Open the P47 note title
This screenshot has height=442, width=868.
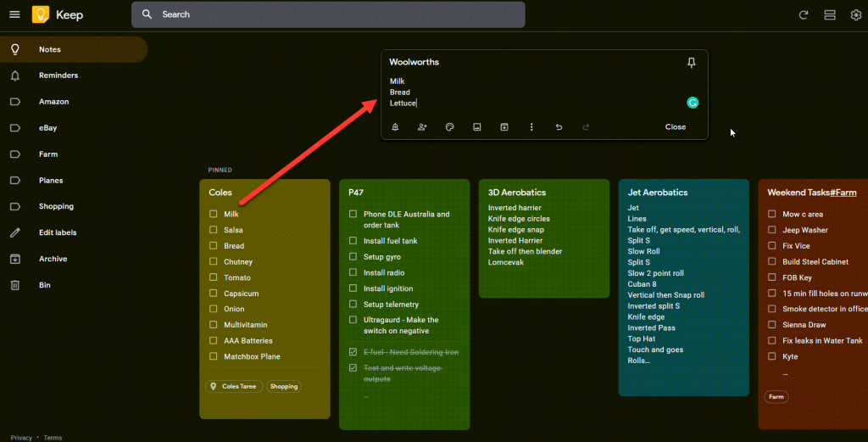click(356, 193)
